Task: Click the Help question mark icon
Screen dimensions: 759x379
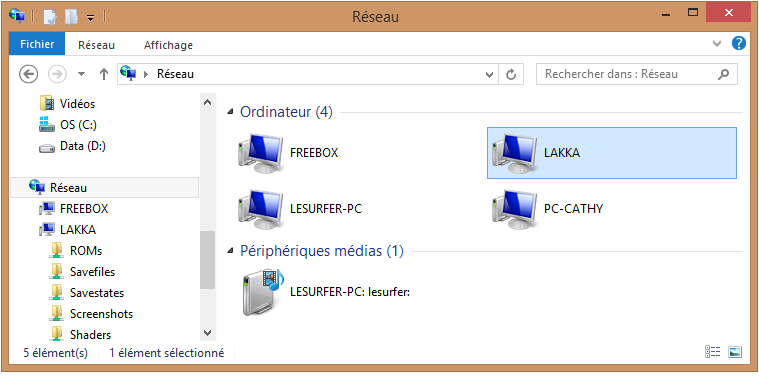Action: [x=739, y=44]
